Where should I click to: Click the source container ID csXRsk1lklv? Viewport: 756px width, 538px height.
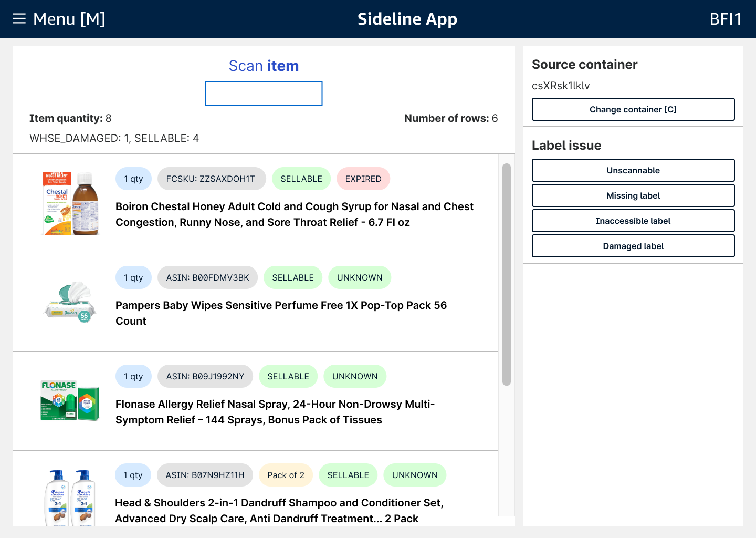tap(561, 86)
